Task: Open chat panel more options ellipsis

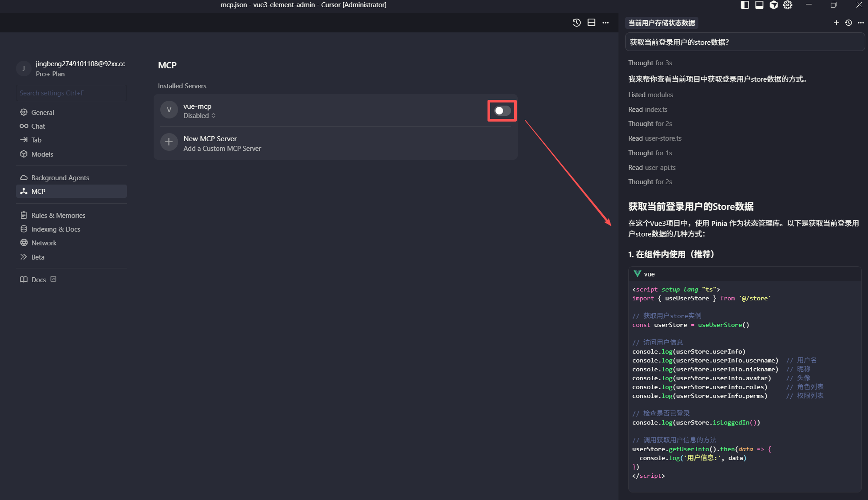Action: click(860, 23)
